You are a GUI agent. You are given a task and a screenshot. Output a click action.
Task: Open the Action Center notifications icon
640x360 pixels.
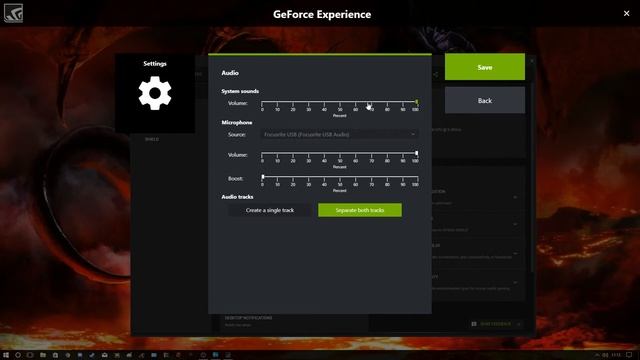(629, 355)
